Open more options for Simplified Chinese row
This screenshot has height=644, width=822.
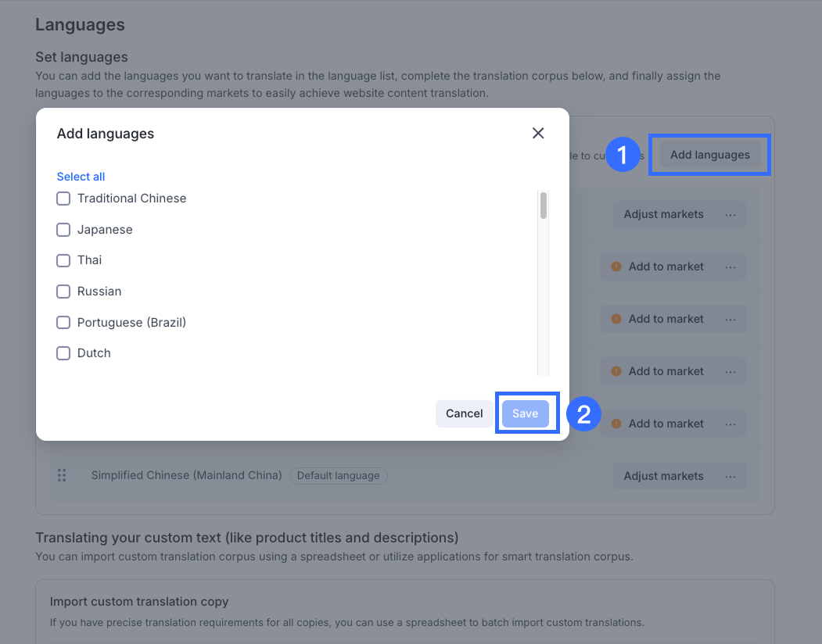[x=730, y=476]
